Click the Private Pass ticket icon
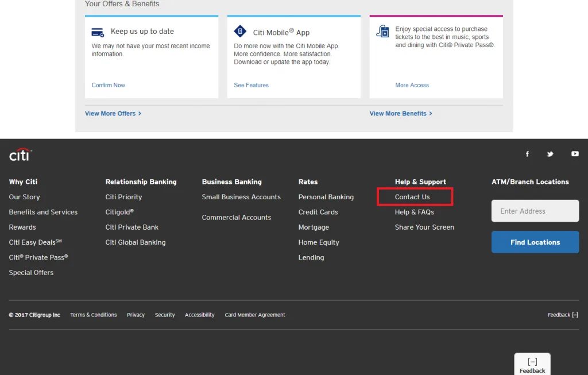The height and width of the screenshot is (375, 588). 382,32
